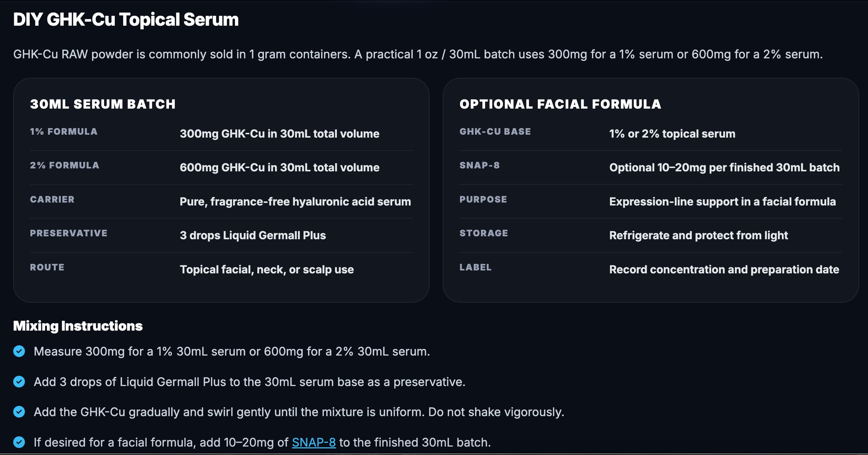Click the GHK-CU BASE row label
868x455 pixels.
point(495,131)
